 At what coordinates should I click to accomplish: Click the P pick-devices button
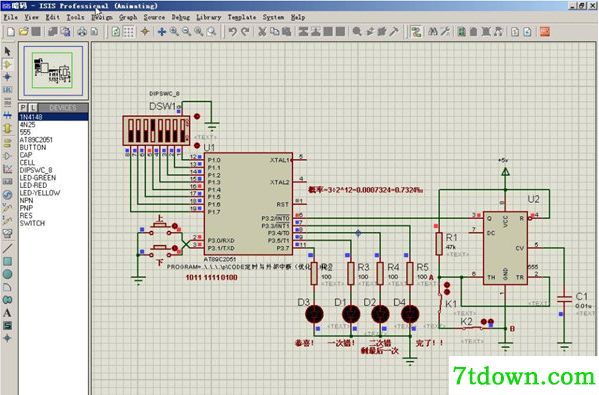[x=23, y=108]
